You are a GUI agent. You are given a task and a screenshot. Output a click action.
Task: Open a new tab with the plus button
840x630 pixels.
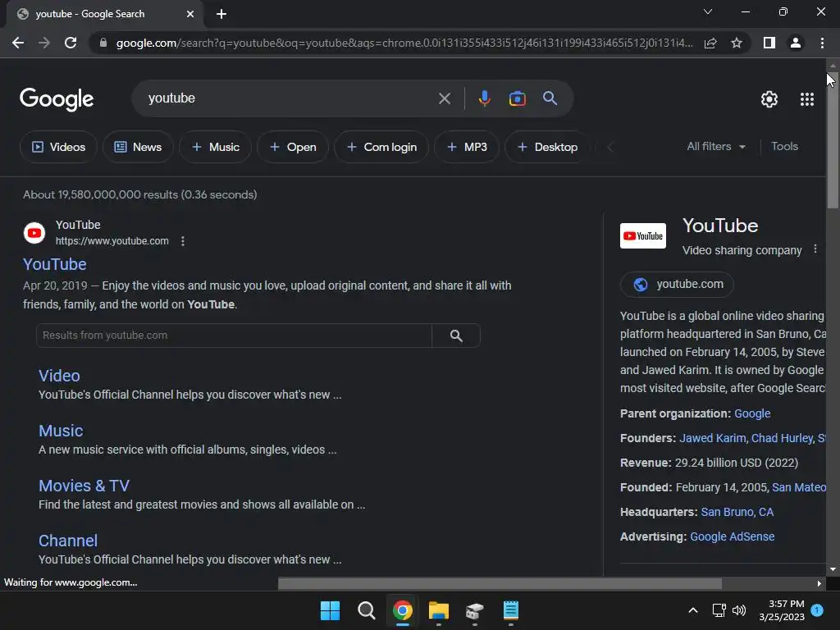221,14
